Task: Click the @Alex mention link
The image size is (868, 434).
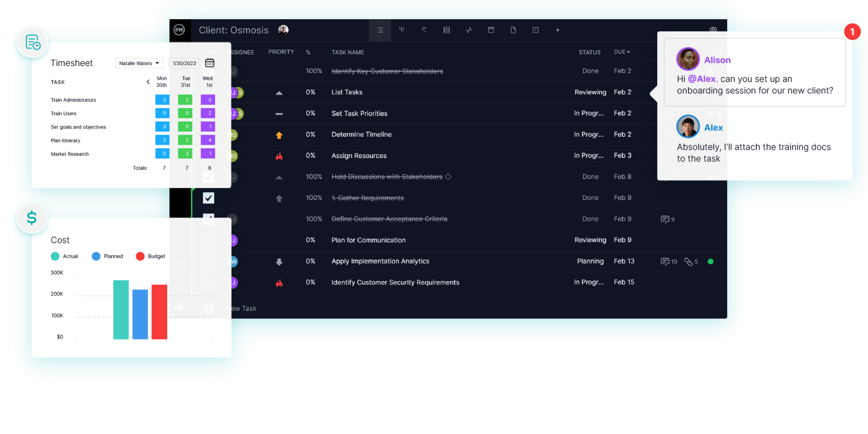Action: tap(702, 79)
